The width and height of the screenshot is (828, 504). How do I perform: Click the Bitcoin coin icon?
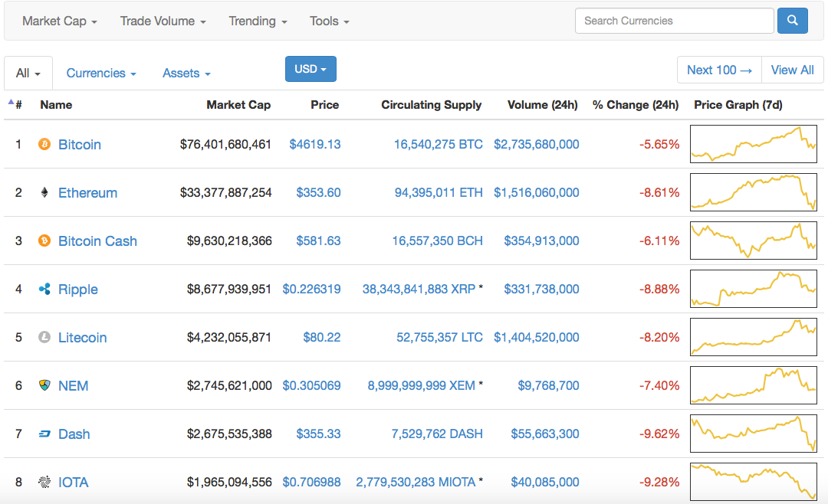pos(44,144)
